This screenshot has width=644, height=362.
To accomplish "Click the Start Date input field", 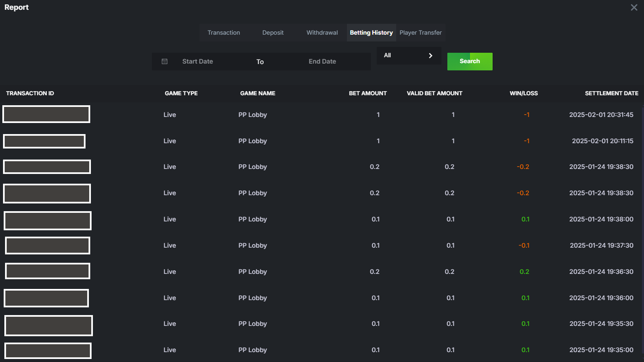I will [x=198, y=61].
